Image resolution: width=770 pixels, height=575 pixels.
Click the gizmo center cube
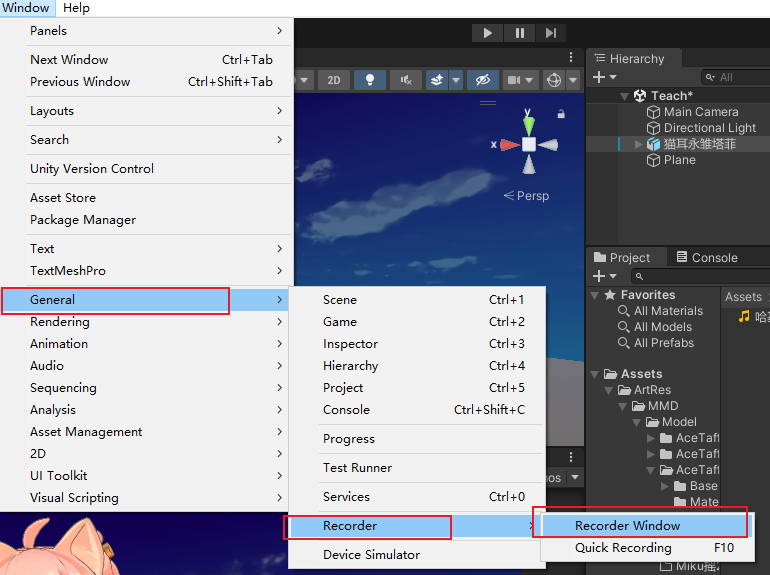pyautogui.click(x=529, y=144)
